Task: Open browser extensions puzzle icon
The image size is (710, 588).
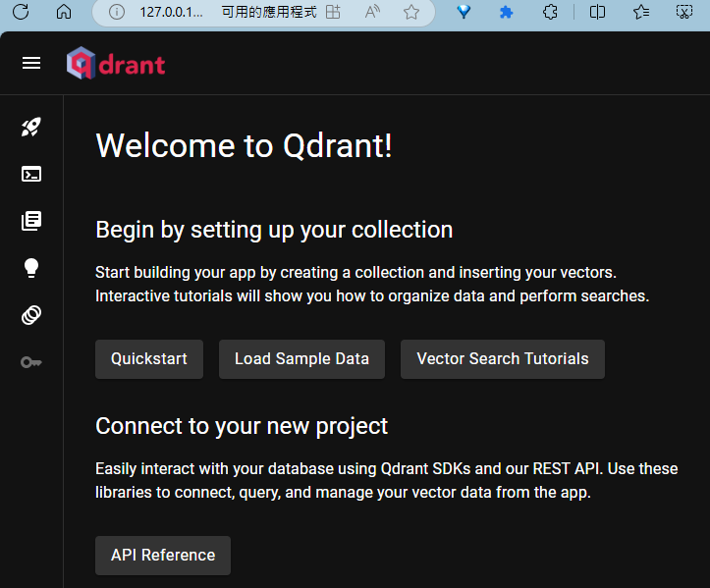Action: tap(551, 12)
